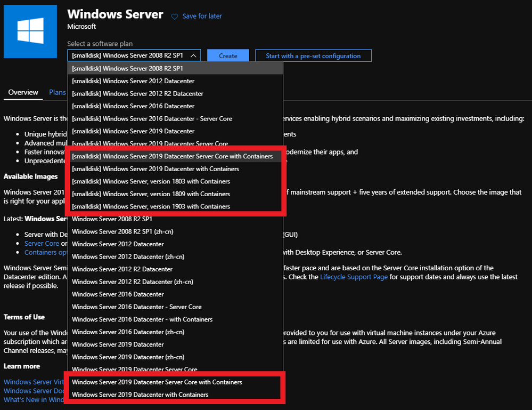Choose Windows Server 2008 R2 SP1 (zh-cn)

[x=175, y=232]
